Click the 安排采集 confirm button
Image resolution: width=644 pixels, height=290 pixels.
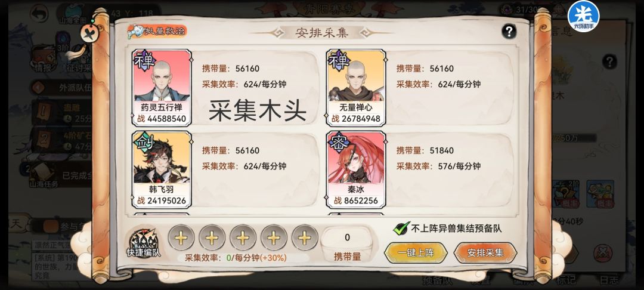485,252
